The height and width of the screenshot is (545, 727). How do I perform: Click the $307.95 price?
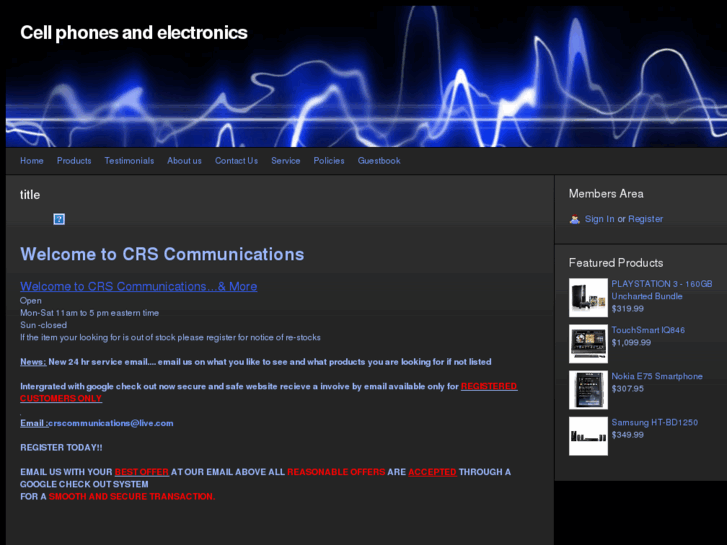627,388
